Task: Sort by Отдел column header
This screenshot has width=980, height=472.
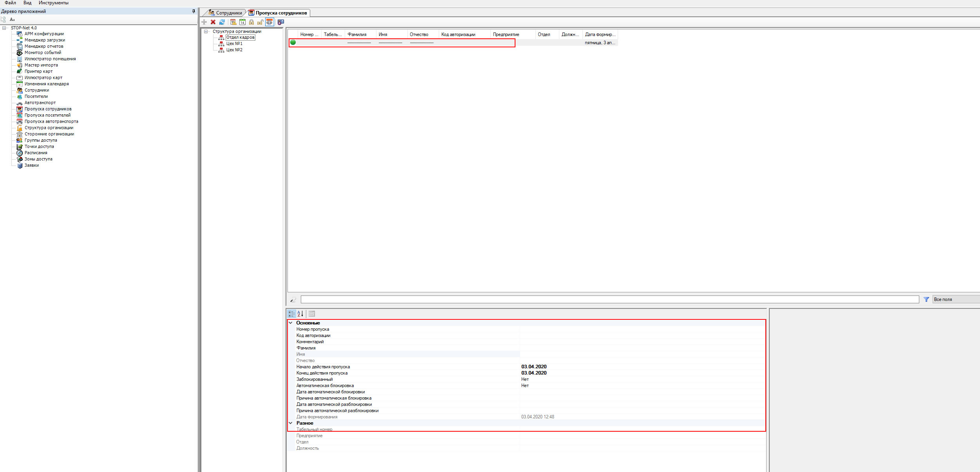Action: [547, 34]
